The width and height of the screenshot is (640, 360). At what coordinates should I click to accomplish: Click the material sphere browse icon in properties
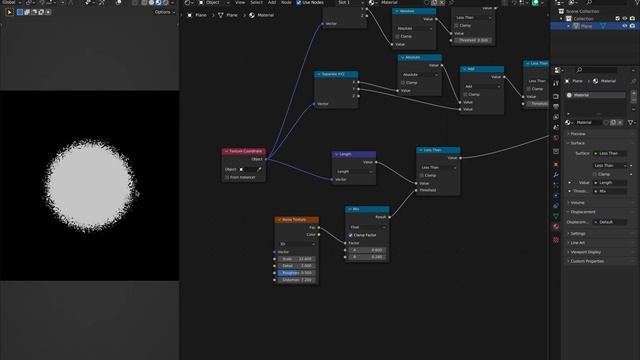[x=569, y=122]
